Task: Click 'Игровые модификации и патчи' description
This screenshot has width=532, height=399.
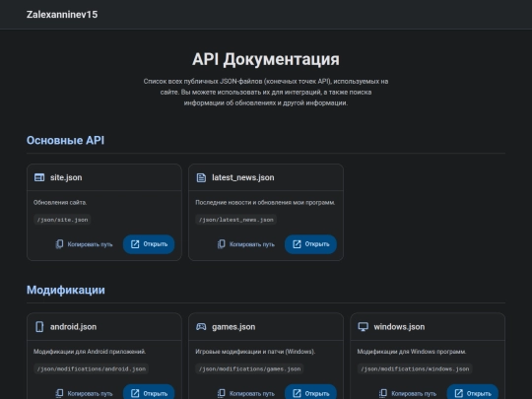Action: tap(255, 352)
